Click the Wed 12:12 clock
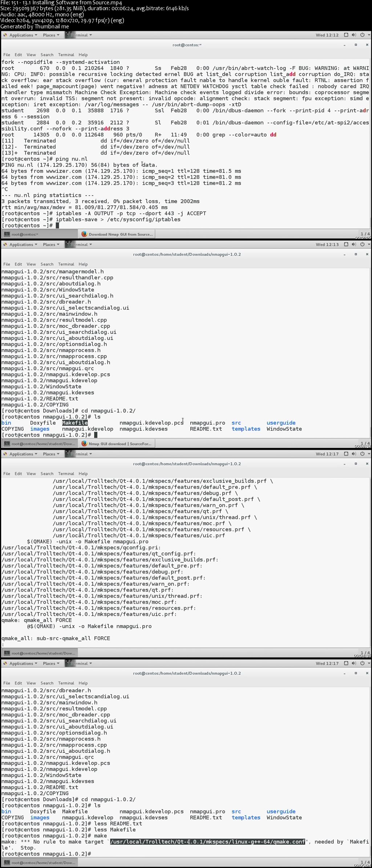This screenshot has width=372, height=868. pos(327,35)
